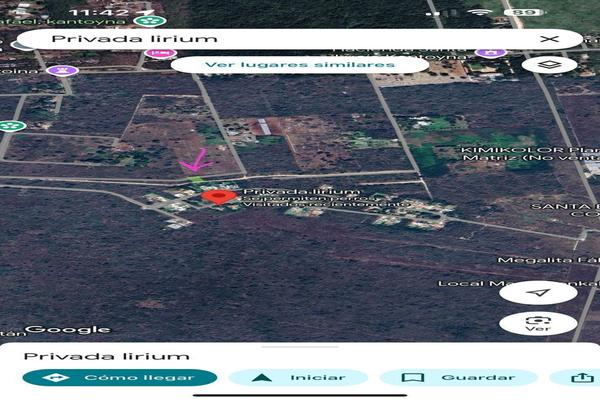
Task: Tap the bottom sheet drag handle
Action: point(300,345)
